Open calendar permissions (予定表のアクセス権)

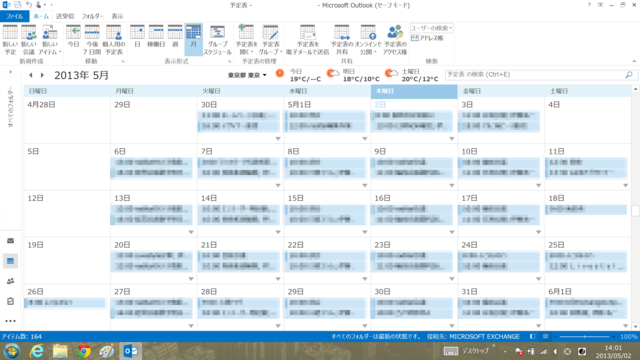coord(395,40)
